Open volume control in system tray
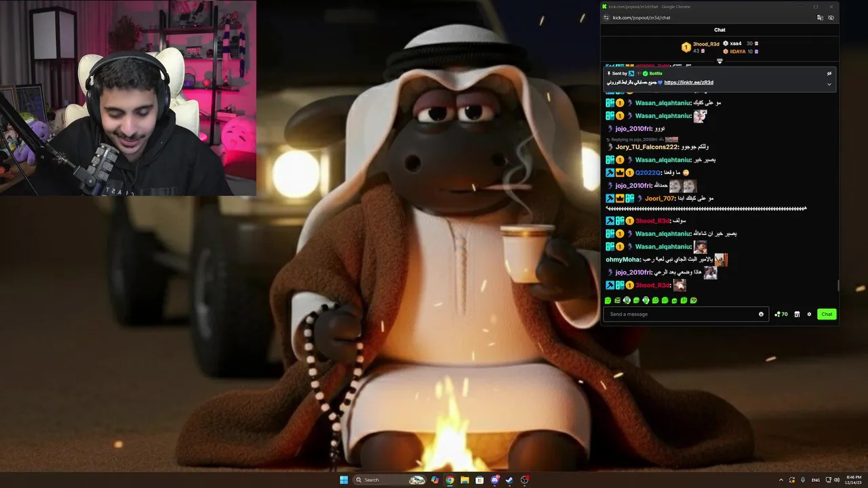The image size is (868, 488). click(x=836, y=480)
